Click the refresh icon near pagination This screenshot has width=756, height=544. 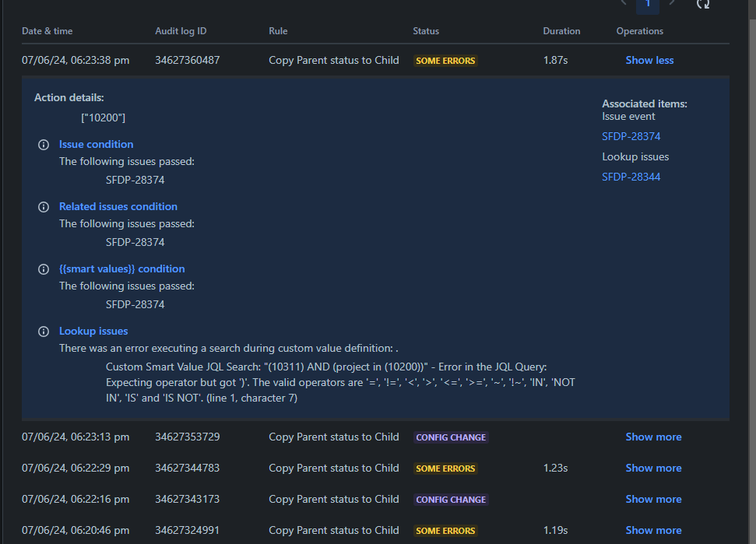[x=703, y=4]
